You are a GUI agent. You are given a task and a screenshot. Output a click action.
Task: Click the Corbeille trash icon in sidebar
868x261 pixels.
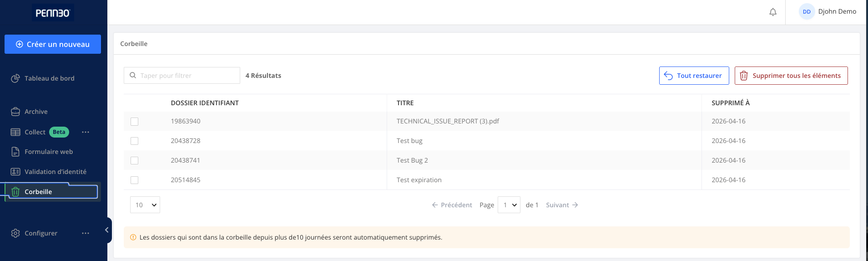[15, 192]
